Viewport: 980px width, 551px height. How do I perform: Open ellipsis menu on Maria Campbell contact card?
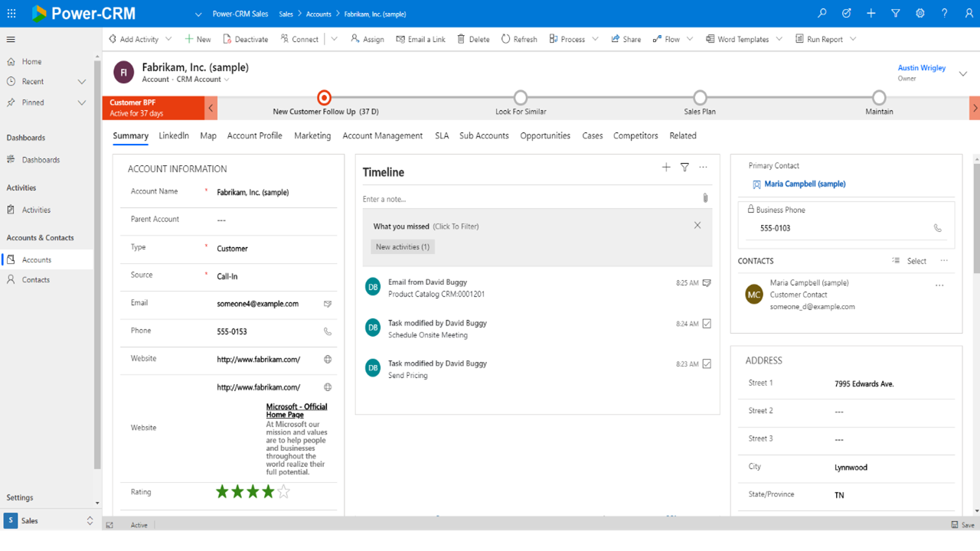click(939, 285)
